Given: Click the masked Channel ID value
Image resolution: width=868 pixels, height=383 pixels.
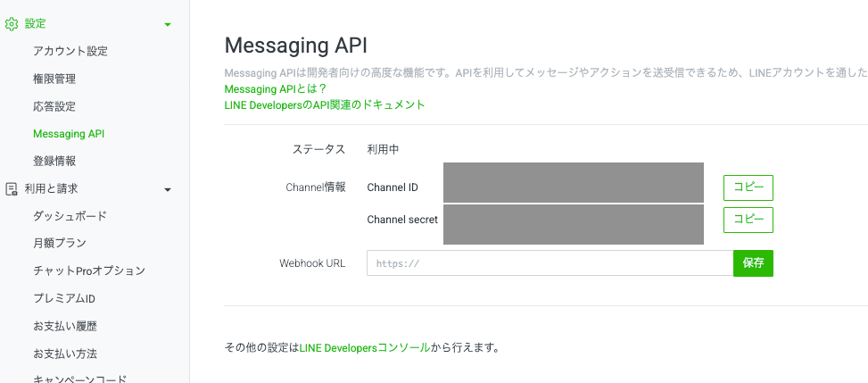Looking at the screenshot, I should 574,182.
